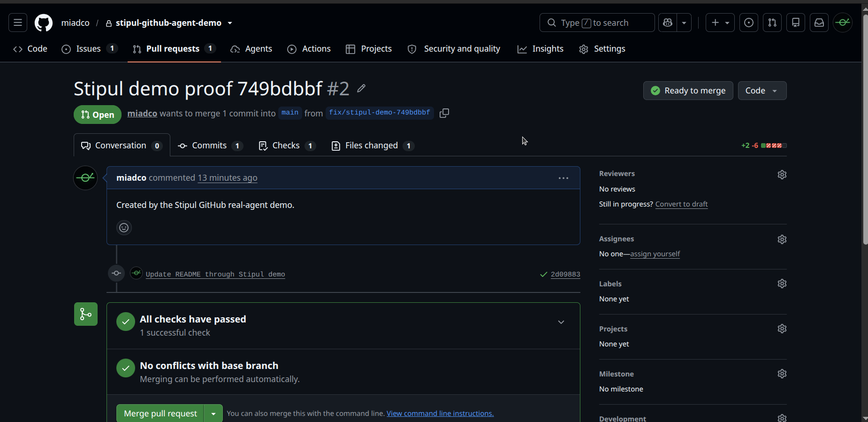Add a reaction with the smiley icon
This screenshot has width=868, height=422.
pyautogui.click(x=124, y=228)
